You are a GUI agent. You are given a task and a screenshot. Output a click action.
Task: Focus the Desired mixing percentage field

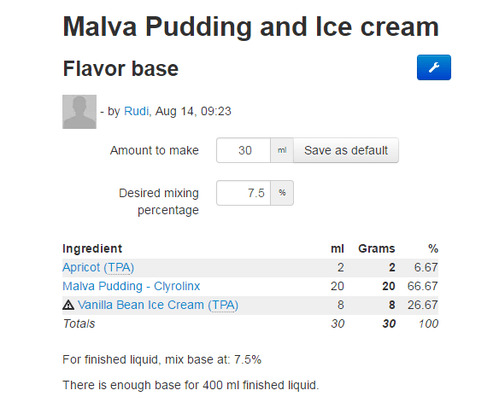(243, 193)
